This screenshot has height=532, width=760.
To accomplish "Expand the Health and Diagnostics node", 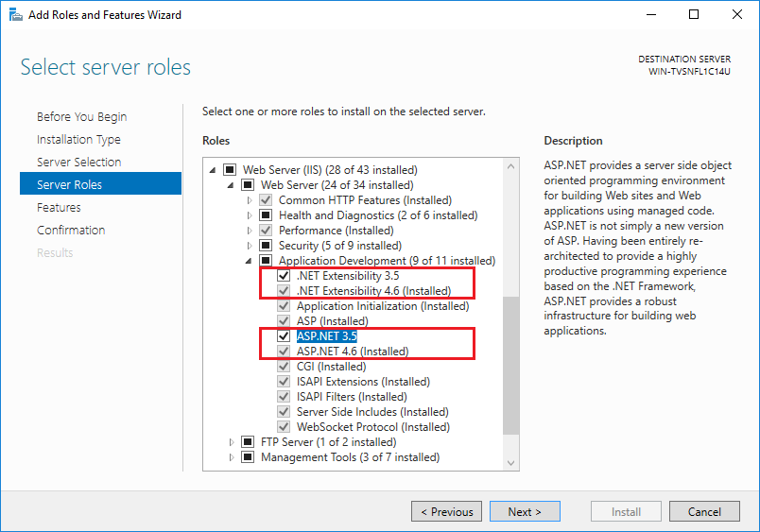I will pos(250,215).
